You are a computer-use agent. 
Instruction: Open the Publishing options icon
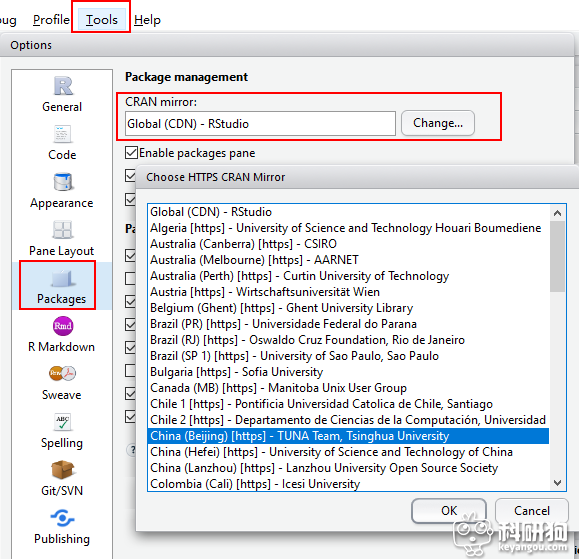click(x=62, y=518)
